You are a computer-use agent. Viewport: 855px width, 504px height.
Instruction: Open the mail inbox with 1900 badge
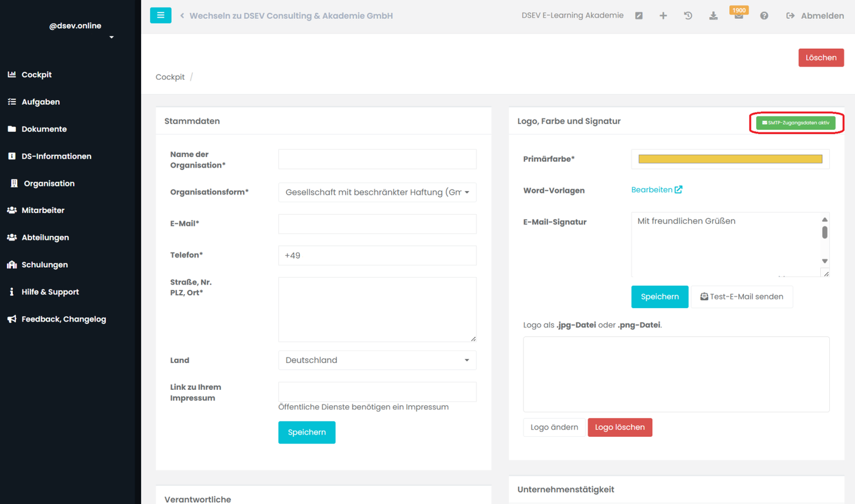[x=739, y=16]
